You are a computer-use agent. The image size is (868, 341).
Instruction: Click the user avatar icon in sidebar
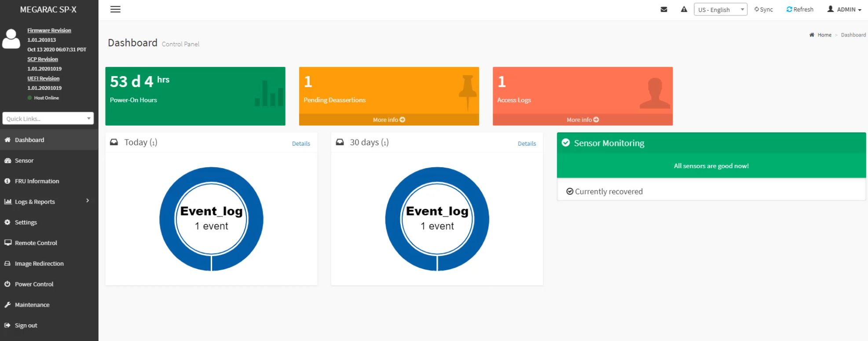pyautogui.click(x=11, y=39)
